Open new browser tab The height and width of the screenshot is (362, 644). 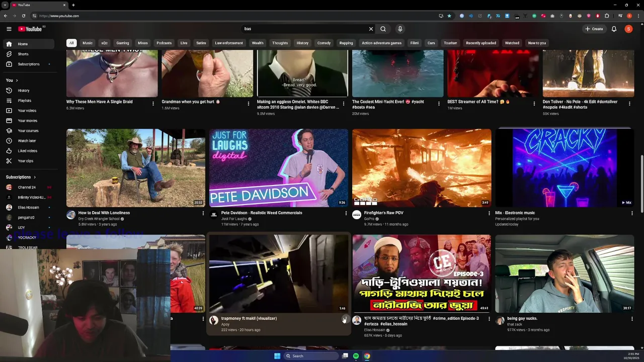(73, 5)
